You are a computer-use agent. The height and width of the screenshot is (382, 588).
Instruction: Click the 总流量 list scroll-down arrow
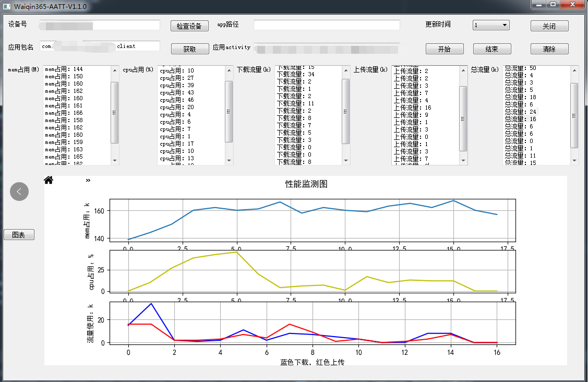point(574,160)
